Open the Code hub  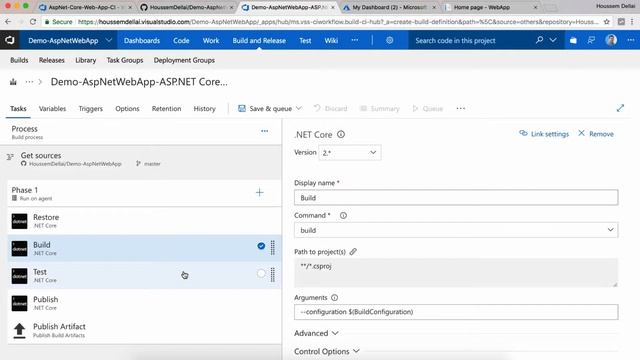coord(181,40)
